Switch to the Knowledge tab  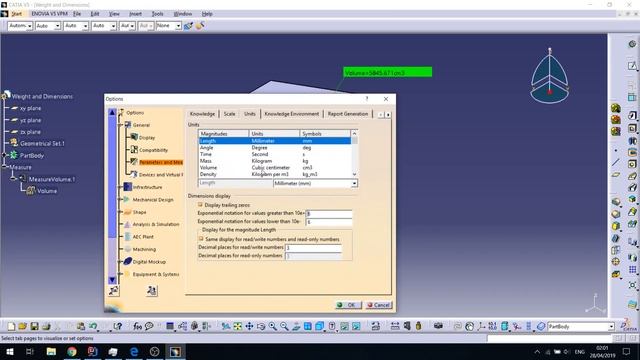202,114
